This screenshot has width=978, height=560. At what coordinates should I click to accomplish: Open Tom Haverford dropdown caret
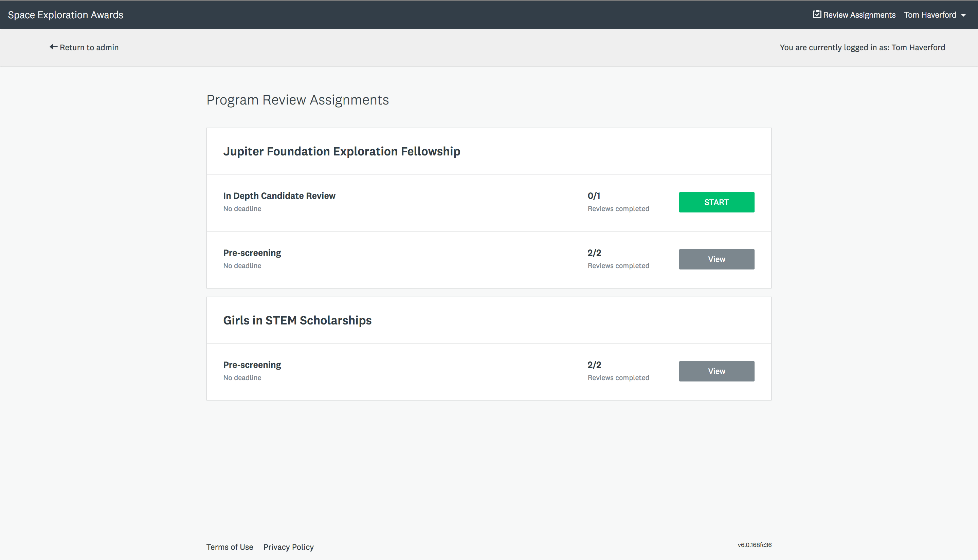(963, 15)
